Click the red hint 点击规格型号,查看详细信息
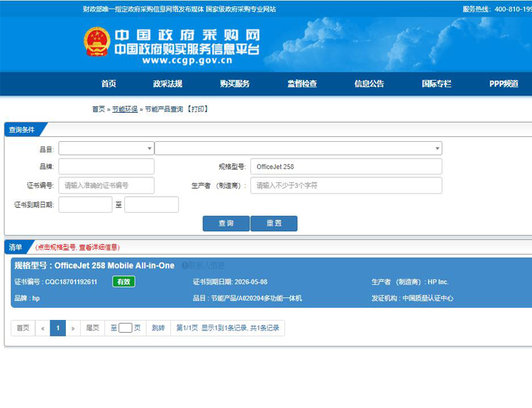532x408 pixels. pos(77,247)
